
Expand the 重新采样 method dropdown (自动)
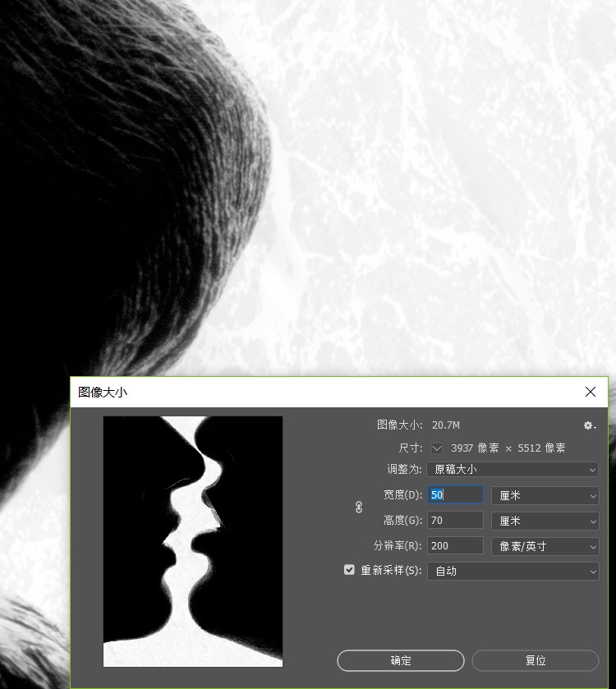point(513,571)
